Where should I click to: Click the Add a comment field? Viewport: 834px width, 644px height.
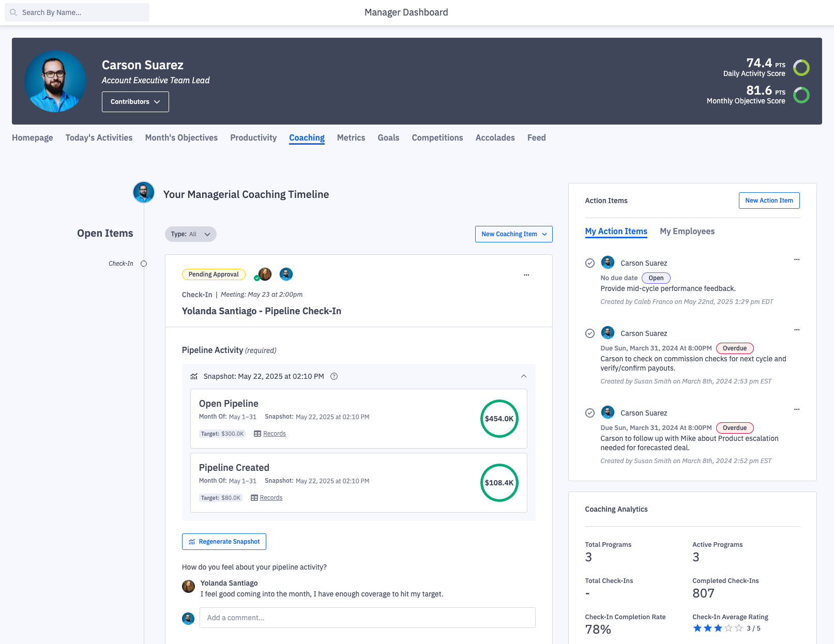tap(367, 618)
